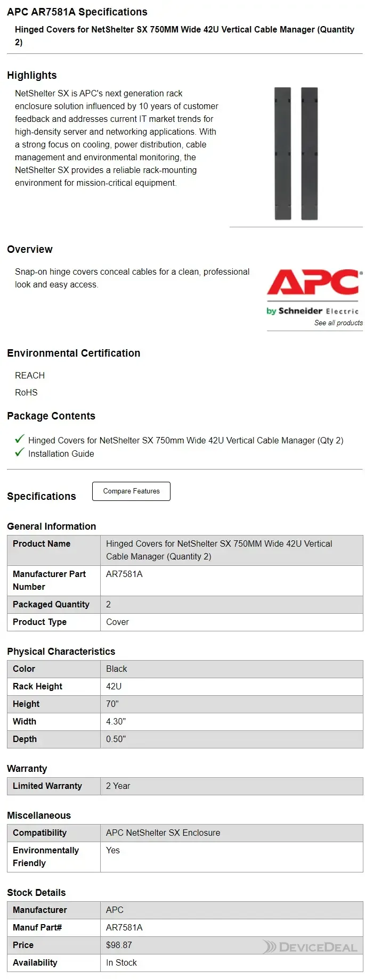Click the Product Type value Cover

click(117, 622)
